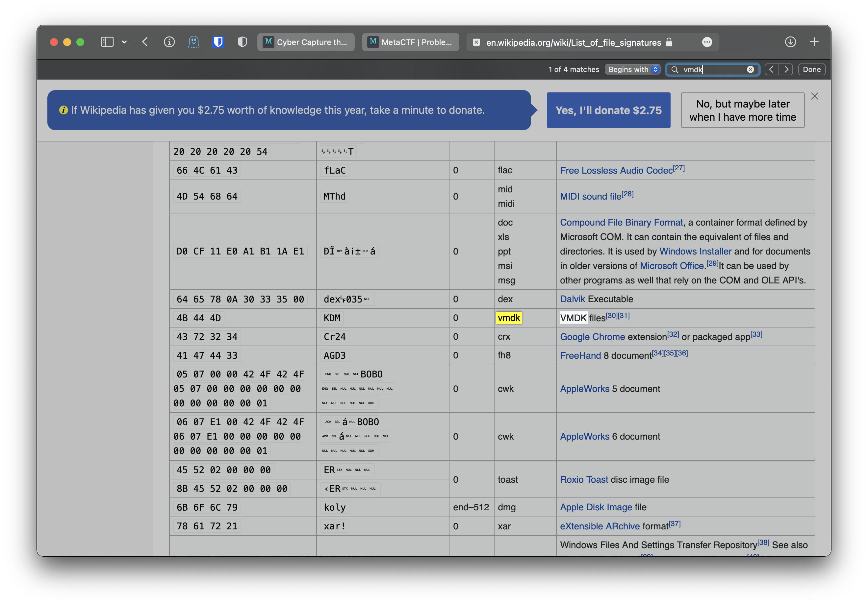Image resolution: width=868 pixels, height=605 pixels.
Task: Go to next find match
Action: 786,69
